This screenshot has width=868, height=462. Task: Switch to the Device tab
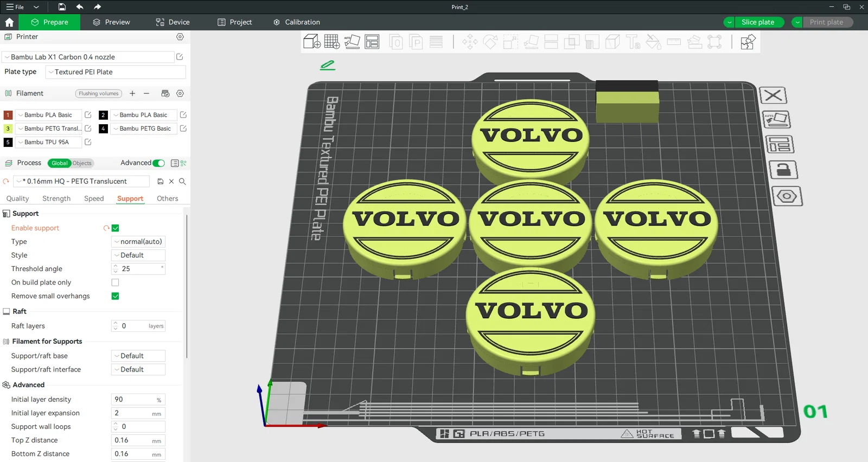[173, 22]
